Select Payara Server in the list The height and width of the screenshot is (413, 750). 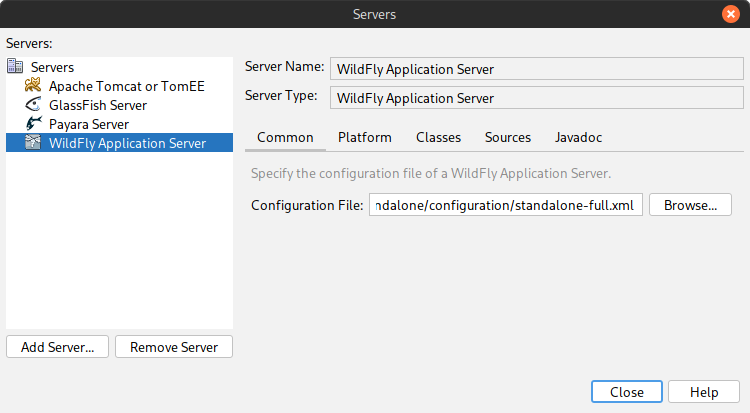(89, 124)
